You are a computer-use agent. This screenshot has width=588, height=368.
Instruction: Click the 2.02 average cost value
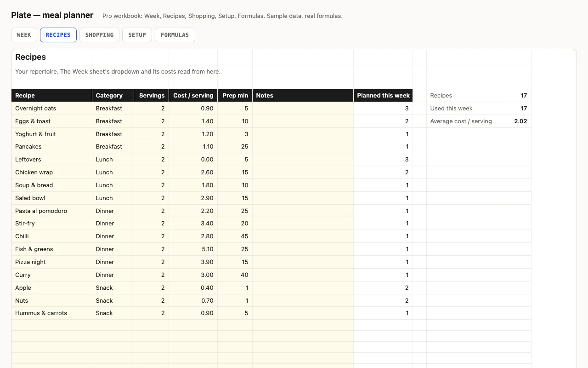pyautogui.click(x=516, y=121)
